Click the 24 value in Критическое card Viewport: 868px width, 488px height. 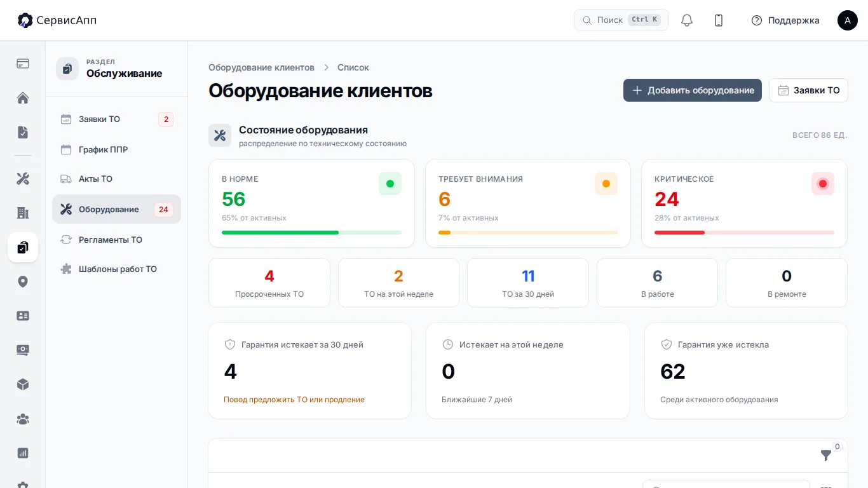point(667,200)
